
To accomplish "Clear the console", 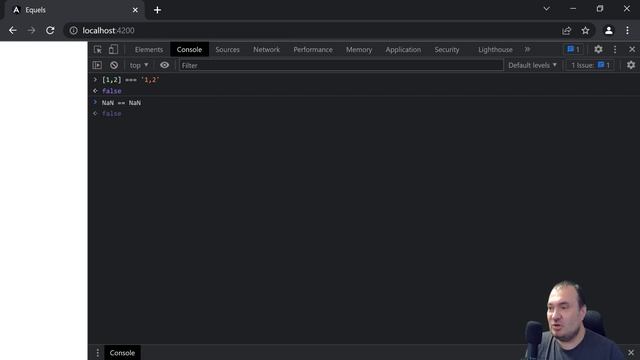I will (114, 65).
